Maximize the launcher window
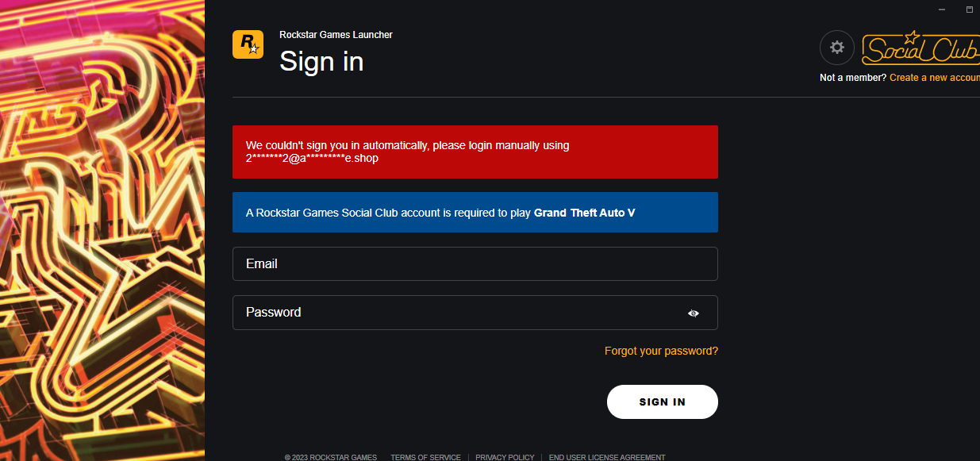Viewport: 980px width, 461px height. [x=969, y=10]
